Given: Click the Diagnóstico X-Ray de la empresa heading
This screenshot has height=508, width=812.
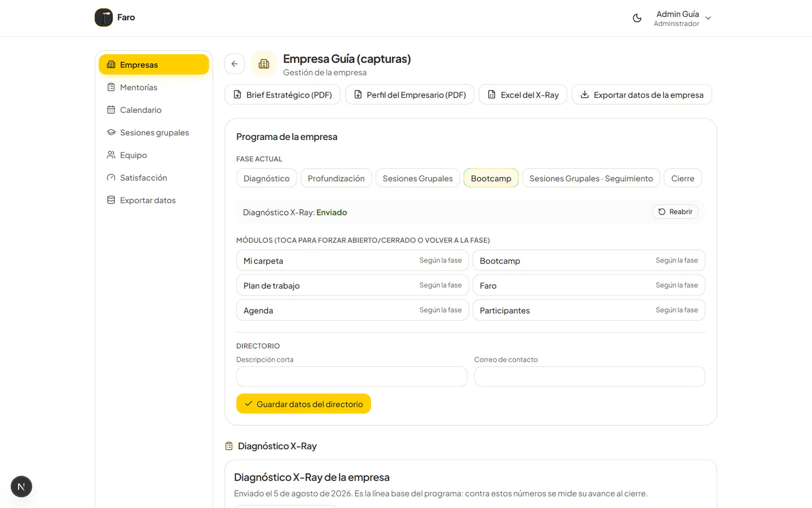Looking at the screenshot, I should 312,478.
